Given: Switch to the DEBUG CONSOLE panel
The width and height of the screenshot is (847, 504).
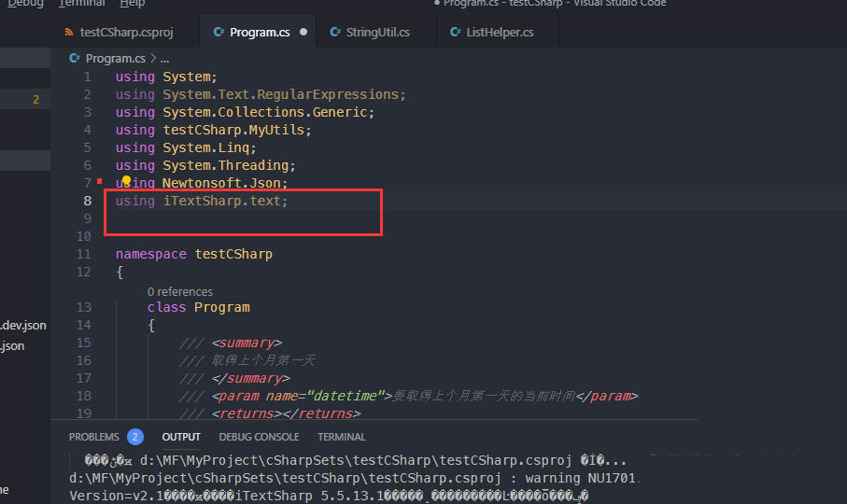Looking at the screenshot, I should (259, 437).
